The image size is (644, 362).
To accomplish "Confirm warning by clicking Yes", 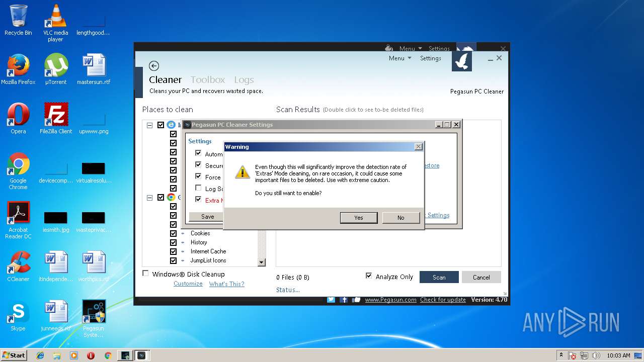I will [359, 218].
